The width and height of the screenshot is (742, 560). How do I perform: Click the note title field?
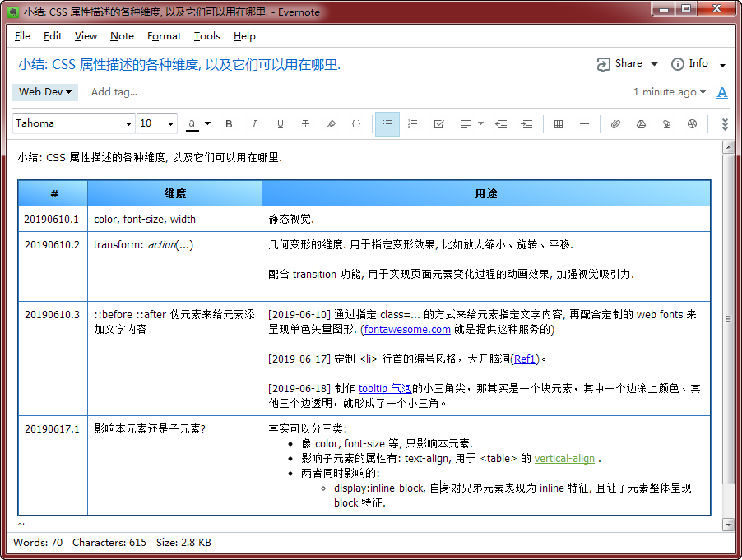(x=179, y=64)
